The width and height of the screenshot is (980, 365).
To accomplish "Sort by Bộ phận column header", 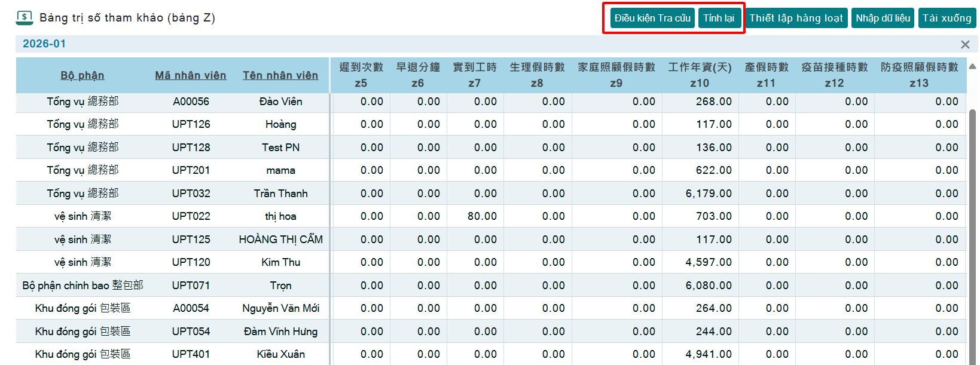I will tap(83, 75).
